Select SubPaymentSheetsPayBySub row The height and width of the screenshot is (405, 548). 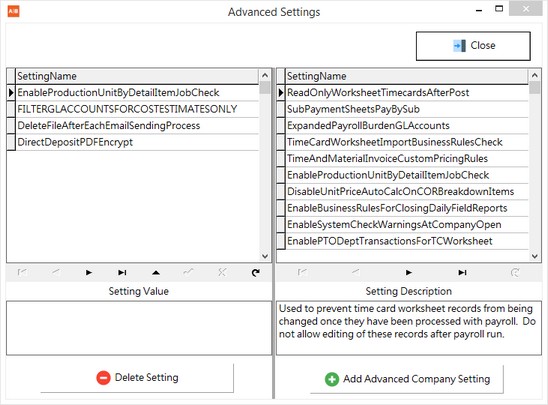coord(407,109)
